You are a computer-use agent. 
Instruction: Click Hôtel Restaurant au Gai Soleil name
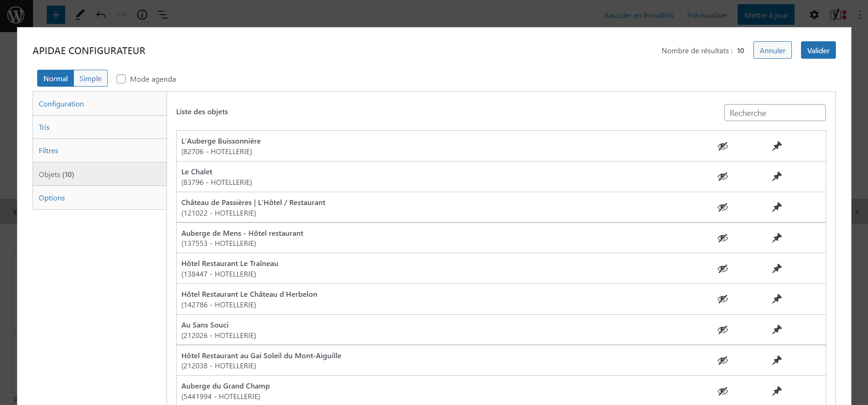pyautogui.click(x=262, y=355)
